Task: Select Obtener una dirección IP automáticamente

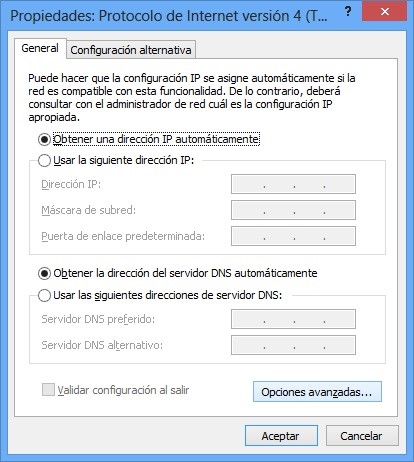Action: (44, 139)
